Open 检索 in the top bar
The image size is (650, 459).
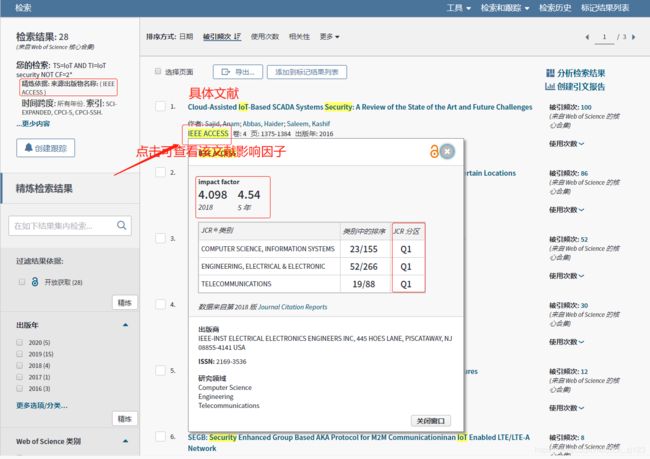23,8
